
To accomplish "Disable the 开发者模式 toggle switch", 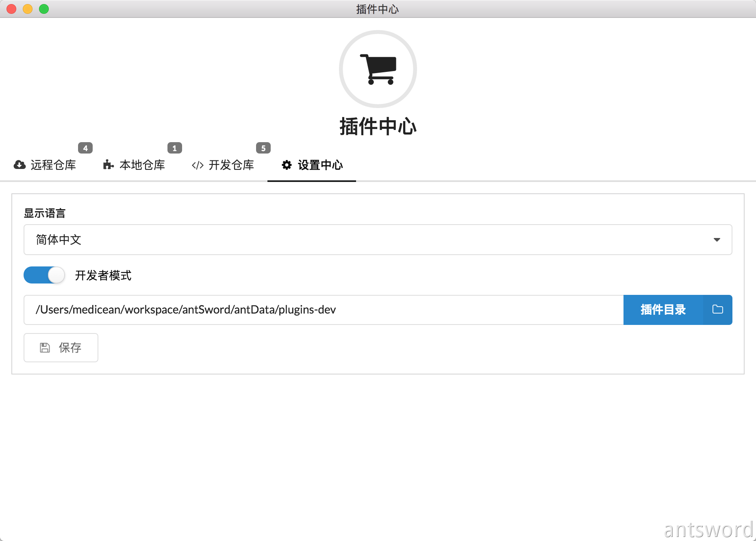I will pyautogui.click(x=44, y=275).
